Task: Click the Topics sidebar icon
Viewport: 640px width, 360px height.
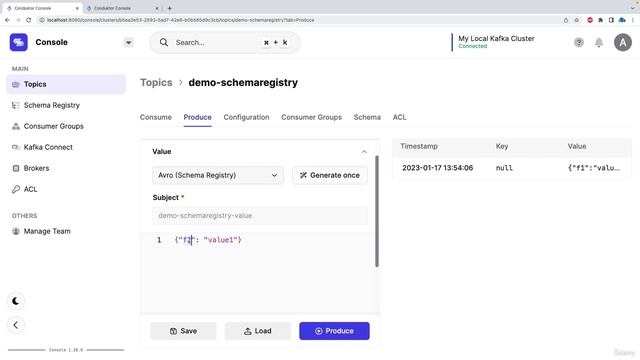Action: coord(16,84)
